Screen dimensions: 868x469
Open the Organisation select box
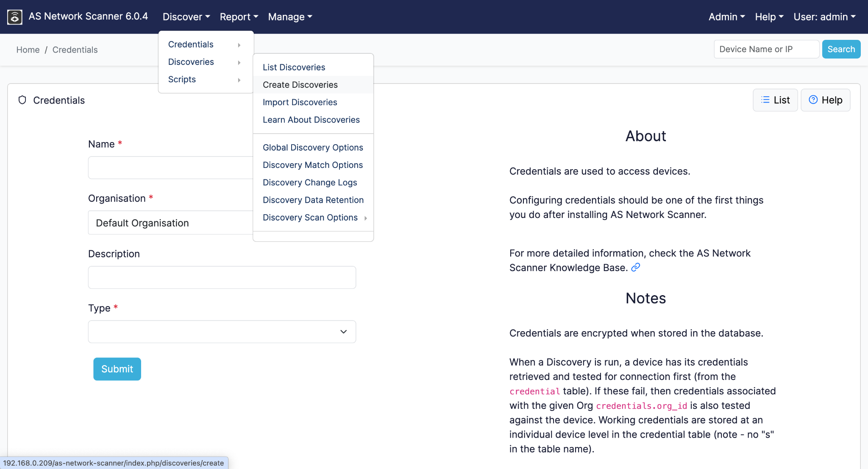[171, 223]
